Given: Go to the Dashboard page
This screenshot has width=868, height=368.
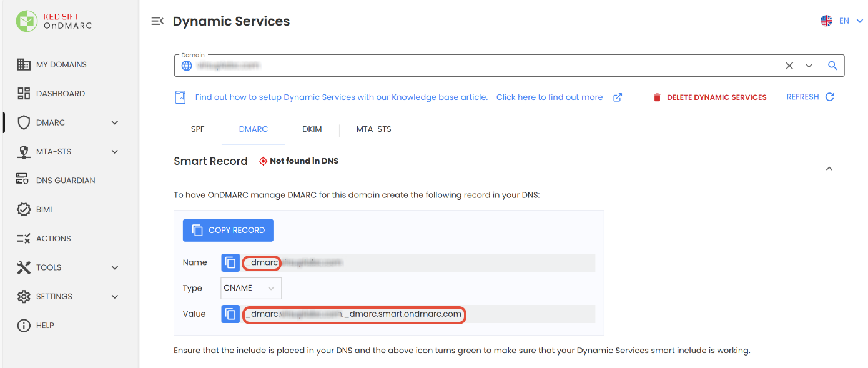Looking at the screenshot, I should point(60,93).
